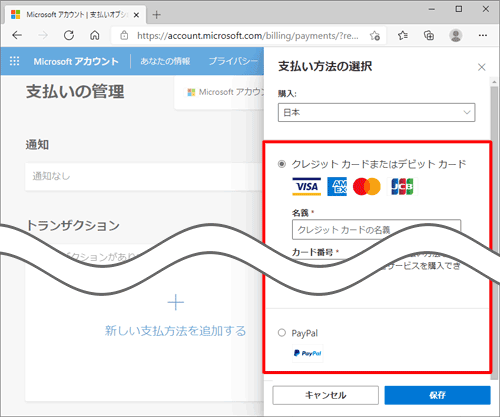This screenshot has width=500, height=417.
Task: Click the 保存 button
Action: (x=437, y=395)
